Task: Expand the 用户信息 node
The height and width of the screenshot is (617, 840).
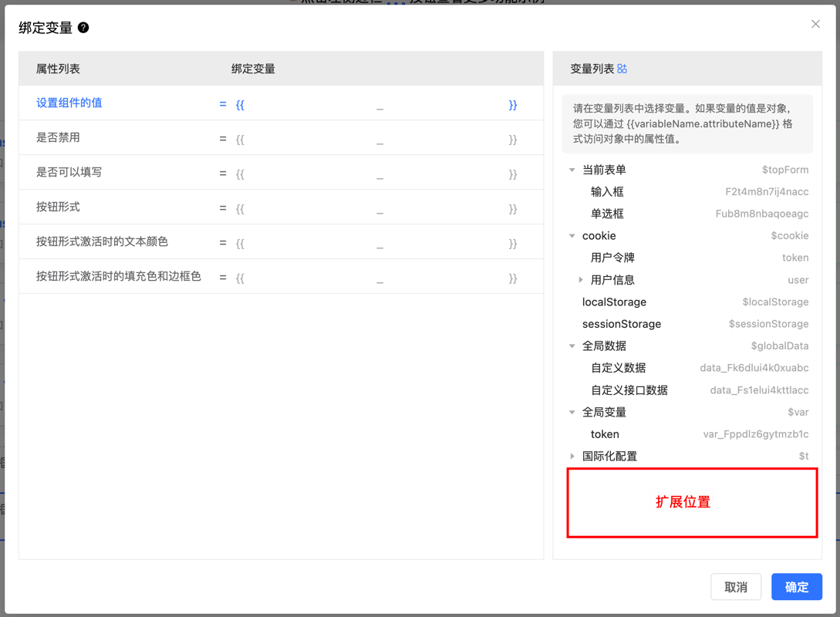Action: 581,280
